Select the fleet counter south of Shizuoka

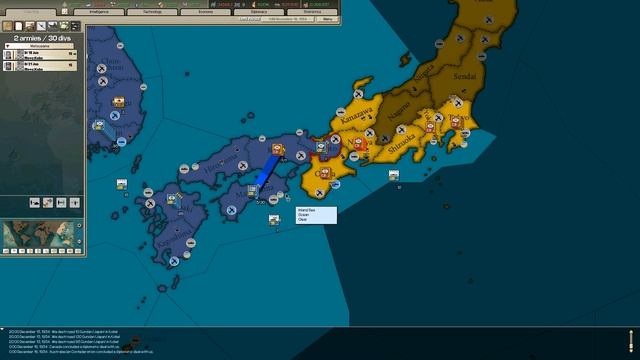[x=393, y=176]
